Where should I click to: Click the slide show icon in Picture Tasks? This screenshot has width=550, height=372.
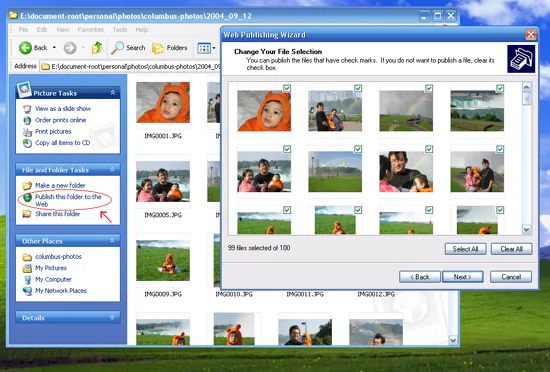pyautogui.click(x=27, y=109)
